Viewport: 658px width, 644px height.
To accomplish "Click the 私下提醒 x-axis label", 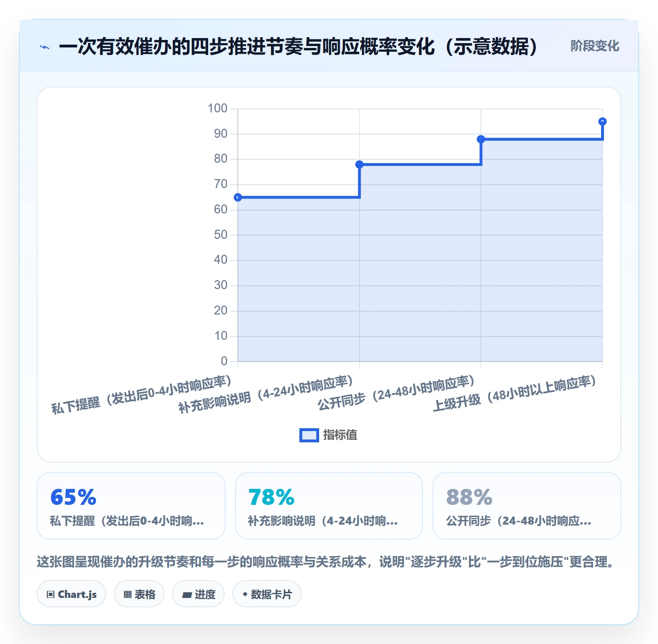I will click(141, 395).
